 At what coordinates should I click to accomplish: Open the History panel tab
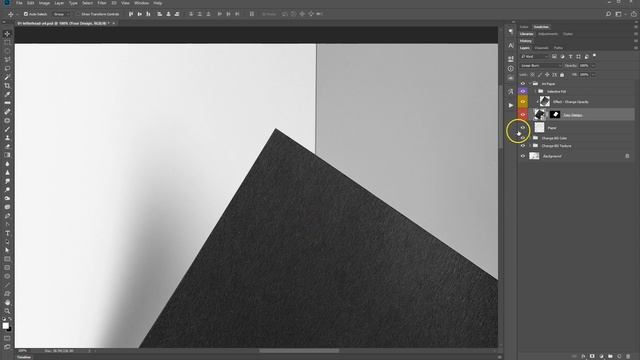(x=526, y=41)
